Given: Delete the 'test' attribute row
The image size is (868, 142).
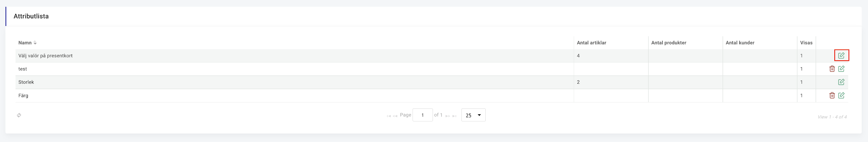Looking at the screenshot, I should (x=832, y=69).
